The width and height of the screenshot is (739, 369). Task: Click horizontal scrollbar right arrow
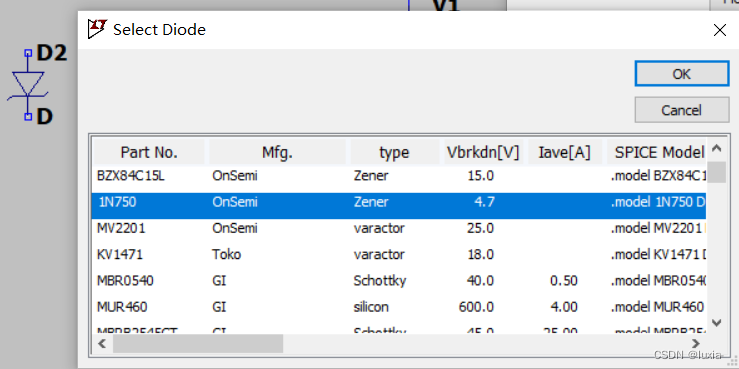[x=696, y=344]
